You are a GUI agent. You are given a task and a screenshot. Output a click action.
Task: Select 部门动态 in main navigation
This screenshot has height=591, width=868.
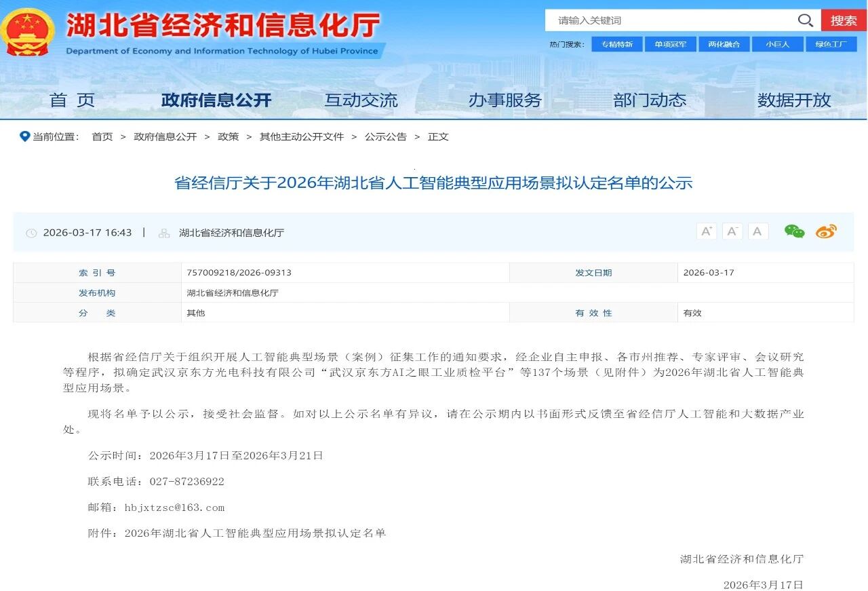pos(650,100)
